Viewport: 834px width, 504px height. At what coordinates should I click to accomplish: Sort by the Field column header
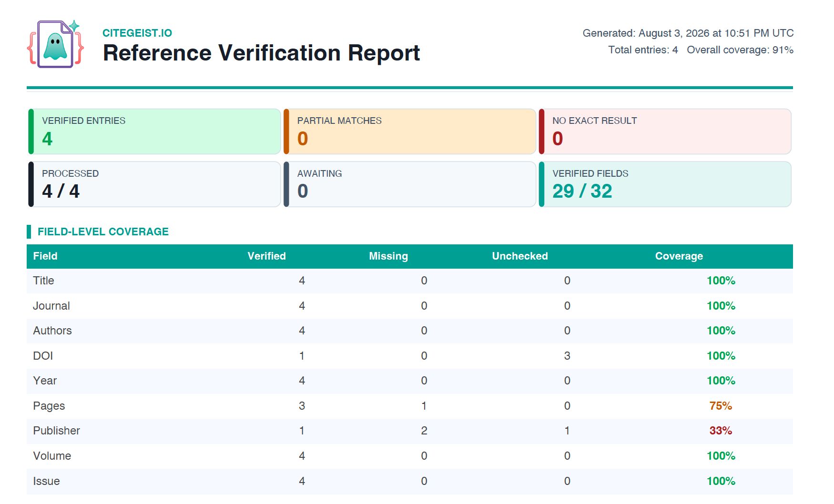pyautogui.click(x=45, y=256)
